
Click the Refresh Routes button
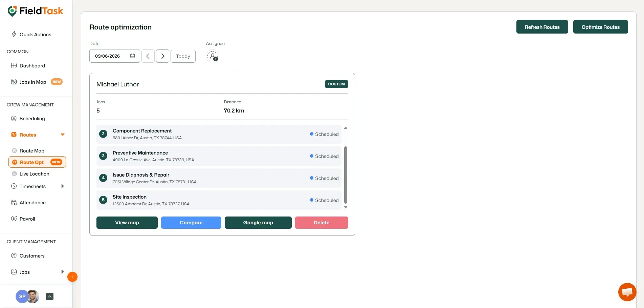click(542, 27)
